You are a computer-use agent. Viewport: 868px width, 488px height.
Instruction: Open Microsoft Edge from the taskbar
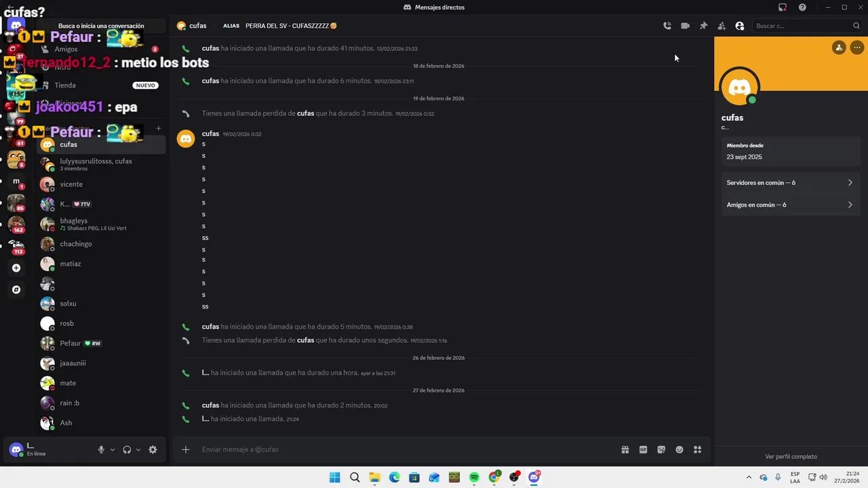pyautogui.click(x=395, y=477)
